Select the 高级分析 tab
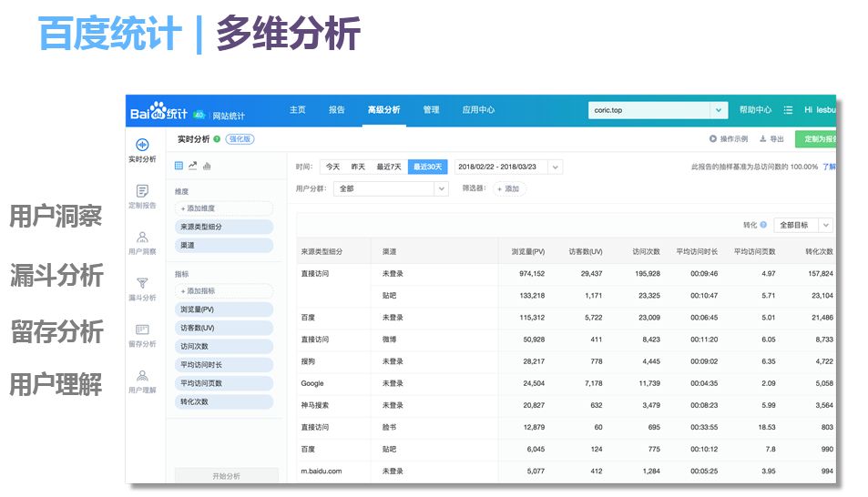 [x=383, y=109]
